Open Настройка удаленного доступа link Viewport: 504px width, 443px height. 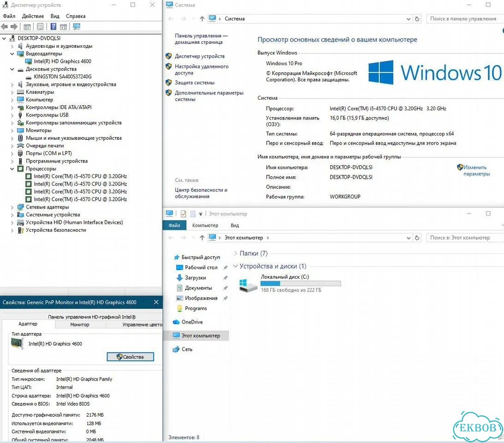point(202,69)
